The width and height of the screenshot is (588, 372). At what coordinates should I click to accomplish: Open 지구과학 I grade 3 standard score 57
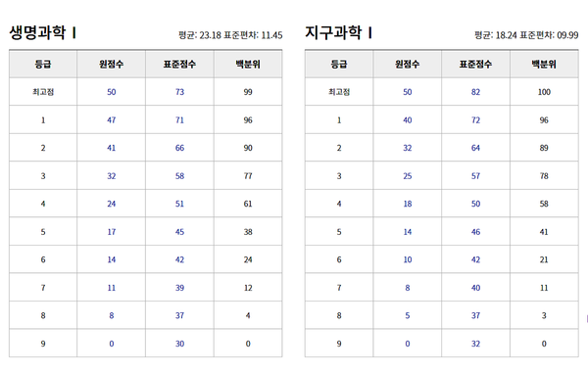475,175
